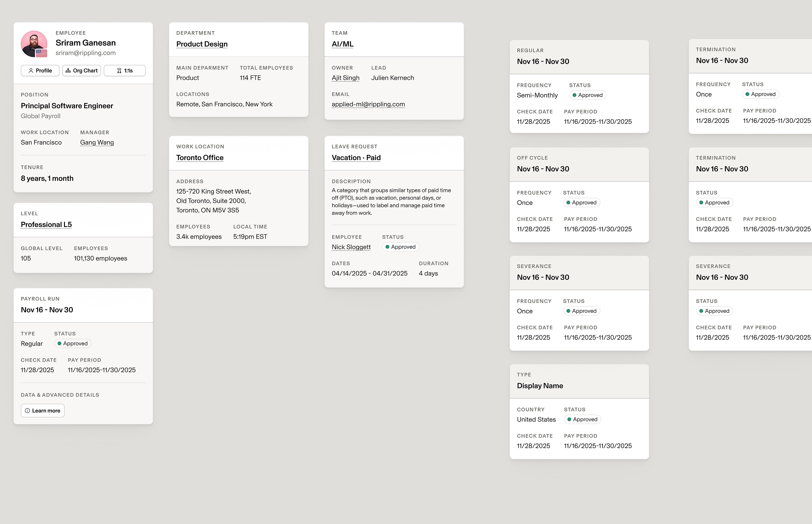Image resolution: width=812 pixels, height=524 pixels.
Task: Click Semi-Monthly frequency value
Action: [537, 95]
